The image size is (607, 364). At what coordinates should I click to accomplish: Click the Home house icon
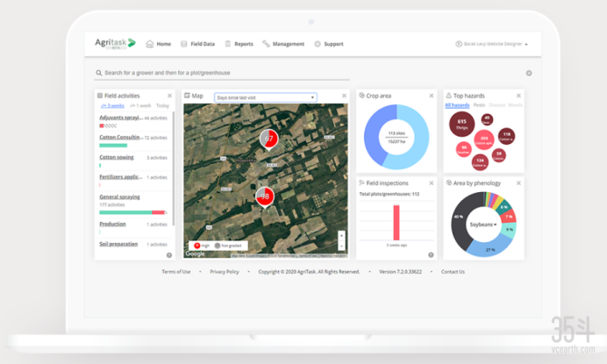point(150,44)
